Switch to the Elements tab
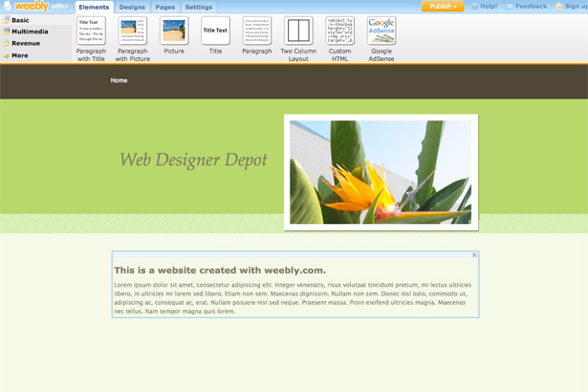This screenshot has height=392, width=588. [94, 7]
